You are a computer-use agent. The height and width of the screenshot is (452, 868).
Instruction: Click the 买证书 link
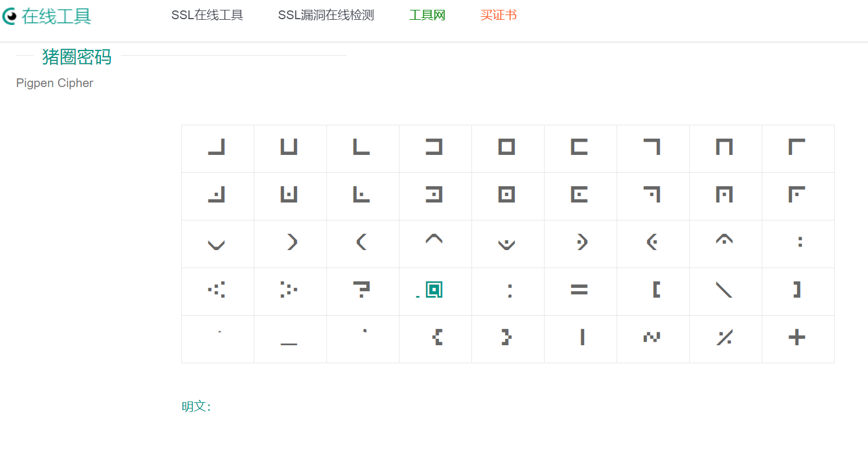499,16
